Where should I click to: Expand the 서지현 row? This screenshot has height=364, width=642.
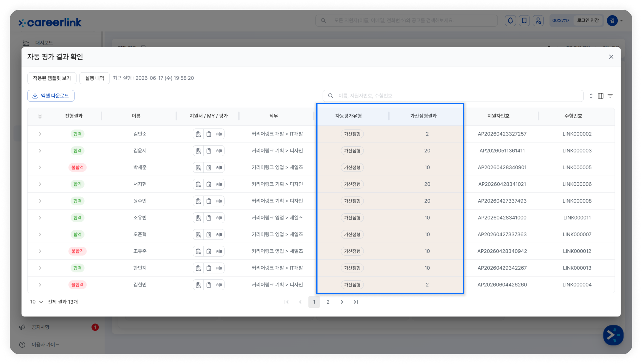pyautogui.click(x=40, y=184)
